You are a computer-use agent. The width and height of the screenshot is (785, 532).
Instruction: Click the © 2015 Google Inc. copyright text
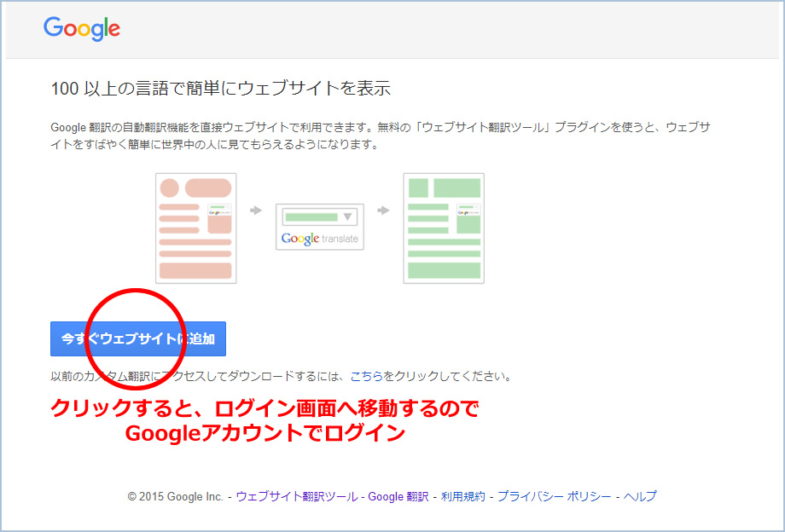point(175,496)
